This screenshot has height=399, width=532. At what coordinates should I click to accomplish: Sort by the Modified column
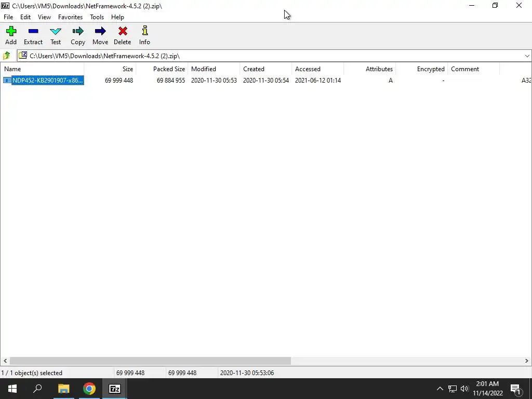point(214,69)
